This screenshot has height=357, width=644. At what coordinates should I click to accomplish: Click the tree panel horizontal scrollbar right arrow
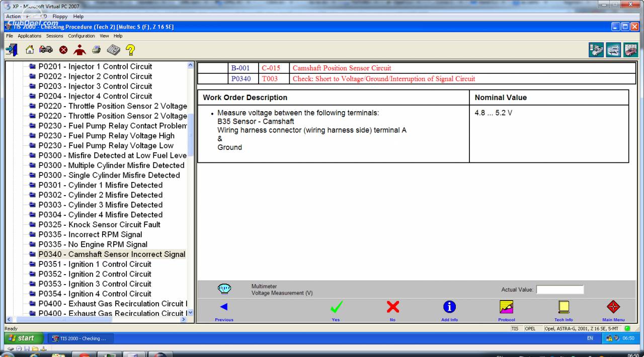[183, 319]
